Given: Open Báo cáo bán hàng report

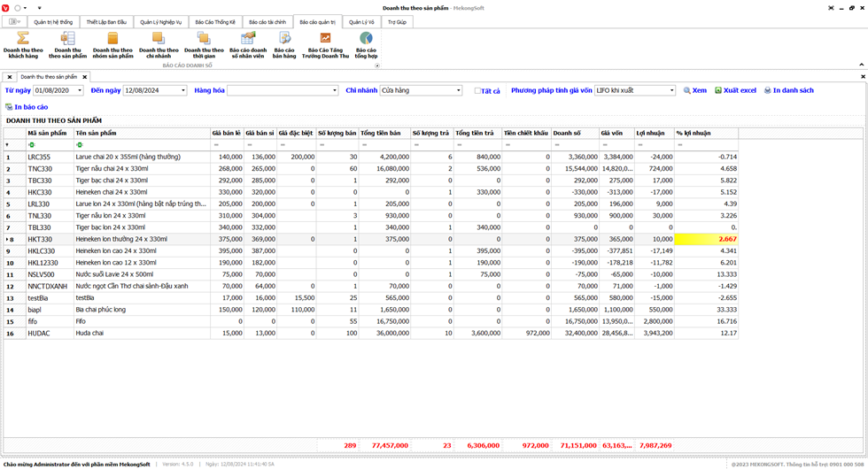Looking at the screenshot, I should 284,43.
